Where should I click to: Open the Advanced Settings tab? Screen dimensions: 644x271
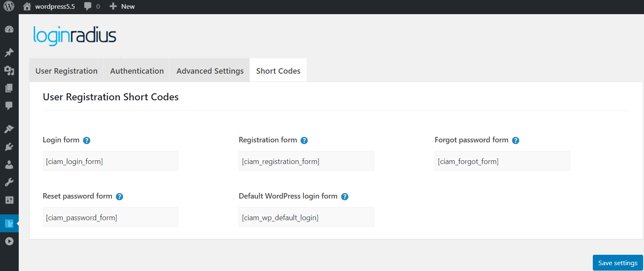tap(210, 71)
